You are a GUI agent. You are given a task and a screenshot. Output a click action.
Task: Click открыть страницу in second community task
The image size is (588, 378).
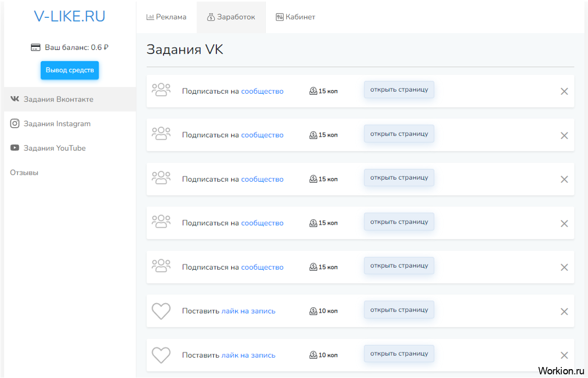[x=399, y=134]
